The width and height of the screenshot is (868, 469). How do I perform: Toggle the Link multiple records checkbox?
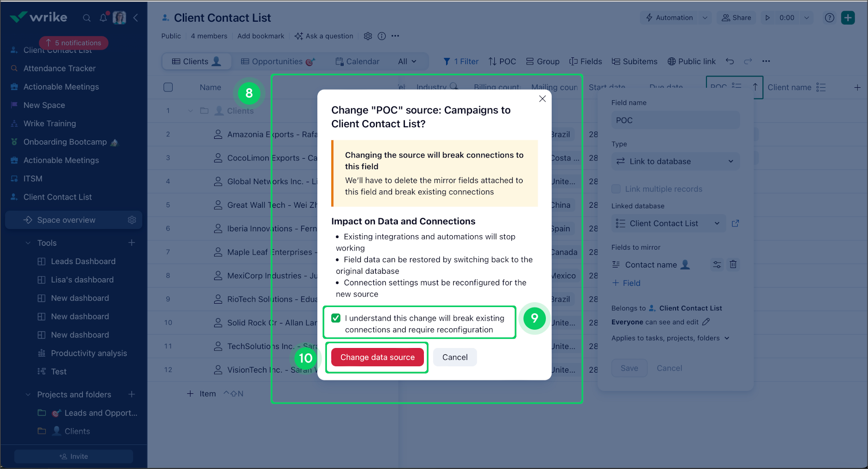pyautogui.click(x=616, y=189)
